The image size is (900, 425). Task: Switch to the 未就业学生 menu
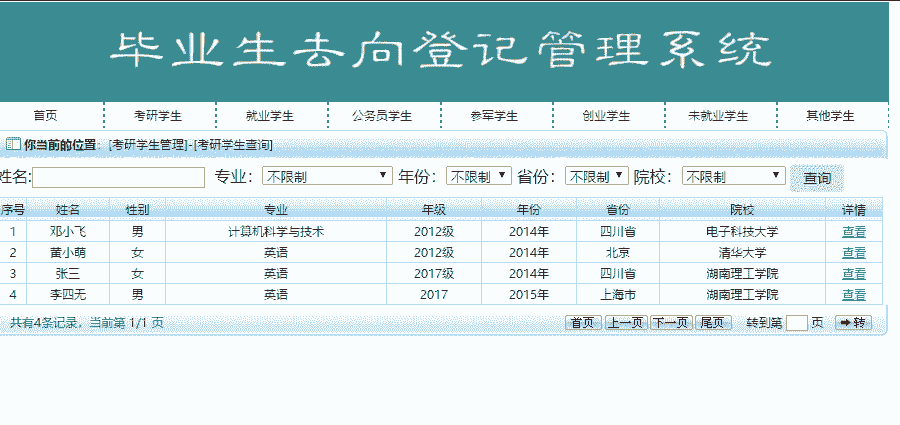(x=718, y=115)
